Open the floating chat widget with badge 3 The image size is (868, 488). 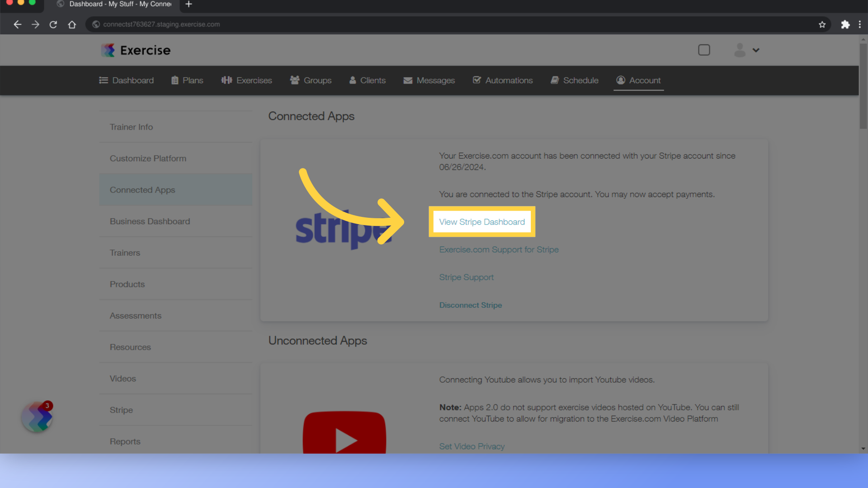tap(37, 417)
